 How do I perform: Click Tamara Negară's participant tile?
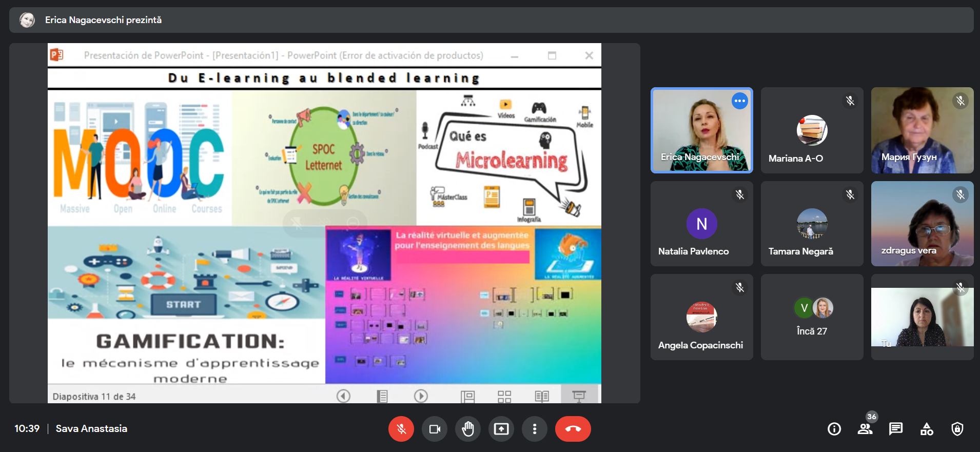812,224
